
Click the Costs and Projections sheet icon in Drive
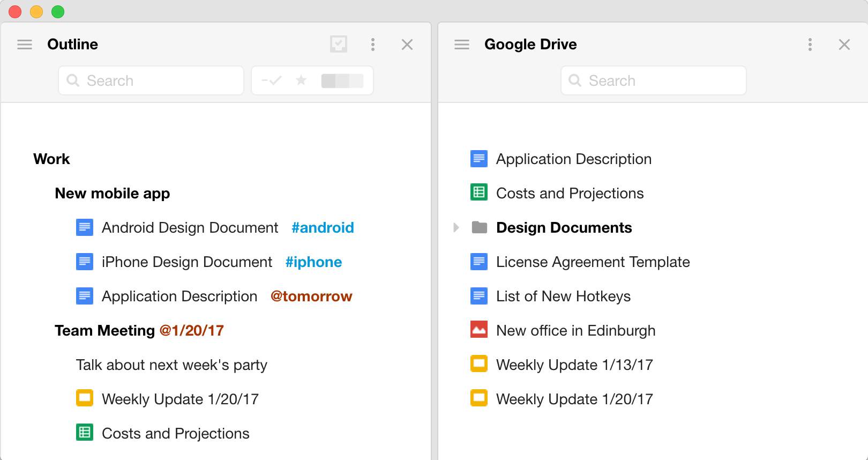479,192
